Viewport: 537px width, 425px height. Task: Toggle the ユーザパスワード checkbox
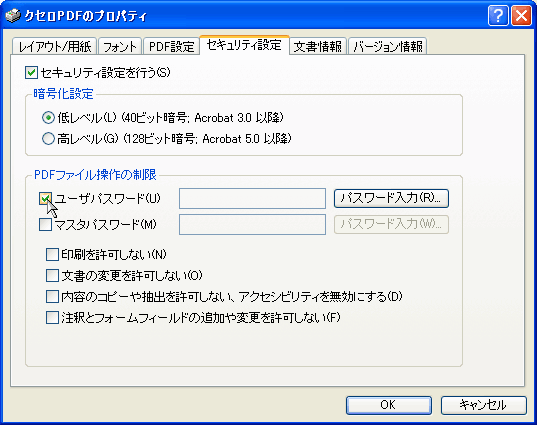(x=45, y=199)
